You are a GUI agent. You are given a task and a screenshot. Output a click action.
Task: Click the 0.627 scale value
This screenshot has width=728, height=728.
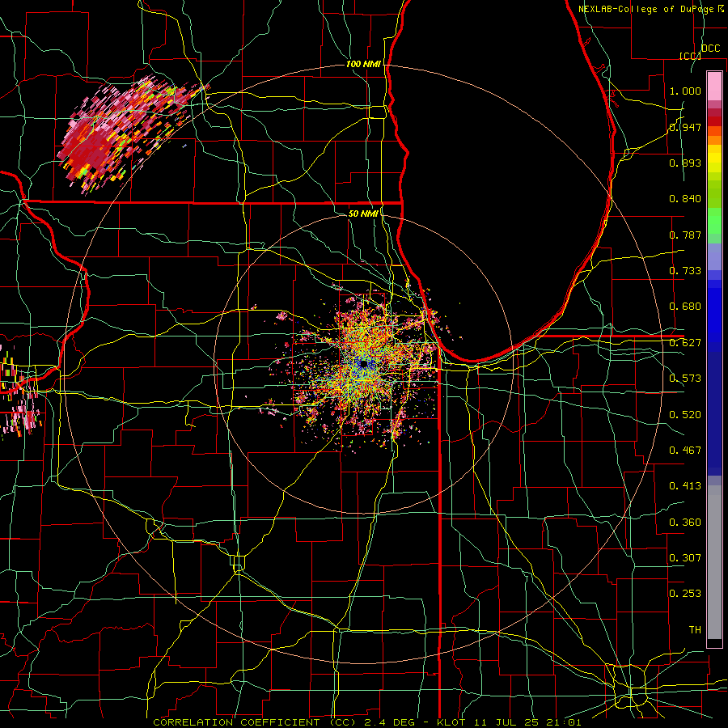pyautogui.click(x=685, y=343)
